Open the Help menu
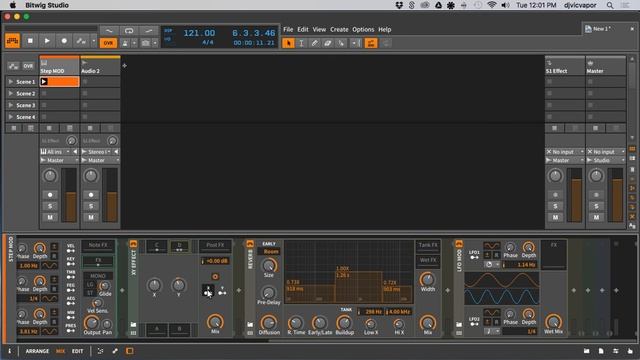The height and width of the screenshot is (360, 640). [384, 29]
